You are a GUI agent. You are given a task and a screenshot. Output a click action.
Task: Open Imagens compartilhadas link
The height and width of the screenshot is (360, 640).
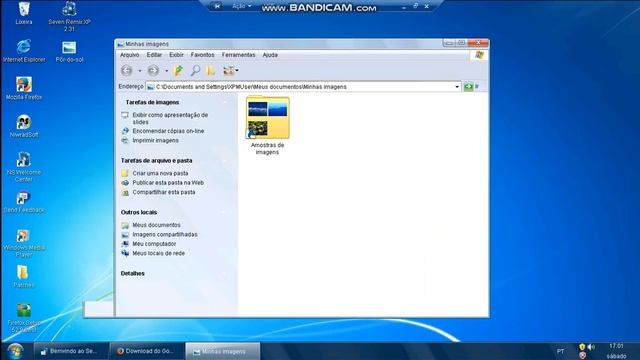click(x=164, y=234)
